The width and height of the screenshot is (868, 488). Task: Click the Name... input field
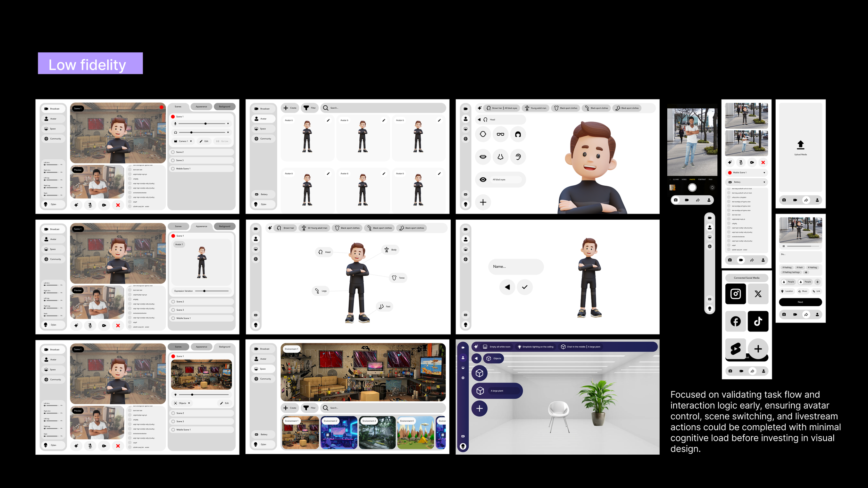[x=516, y=267]
